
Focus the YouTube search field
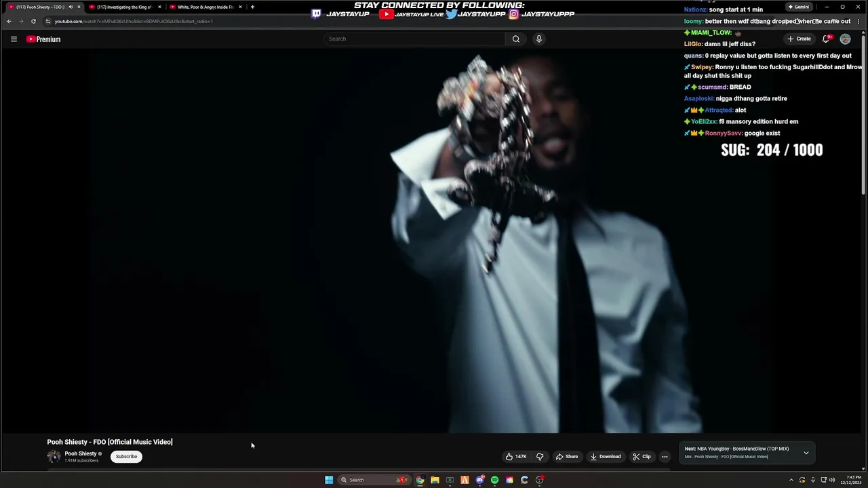pyautogui.click(x=414, y=39)
